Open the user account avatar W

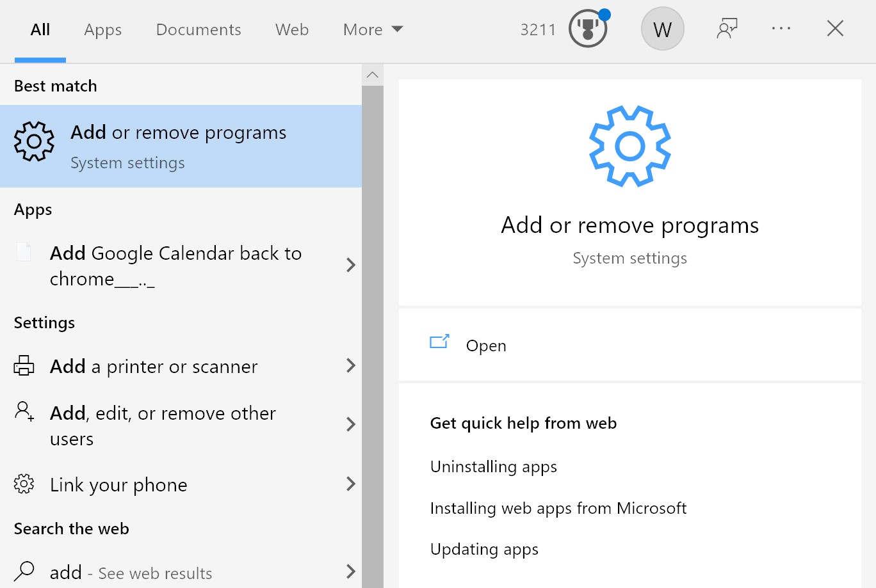tap(662, 28)
